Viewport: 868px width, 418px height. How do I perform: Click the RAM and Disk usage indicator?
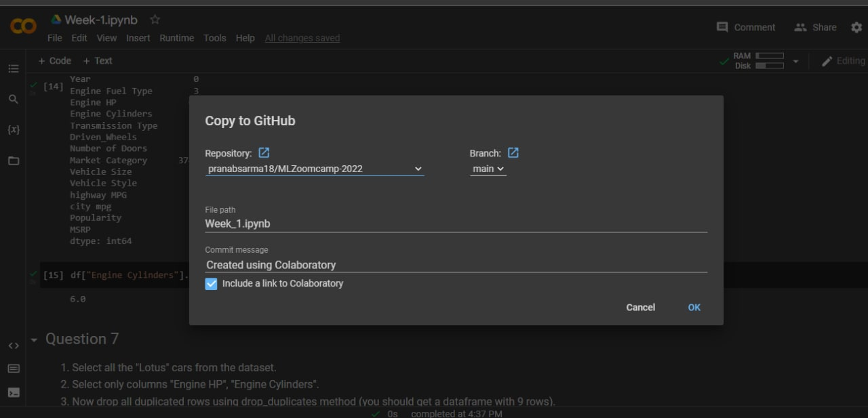click(x=759, y=61)
